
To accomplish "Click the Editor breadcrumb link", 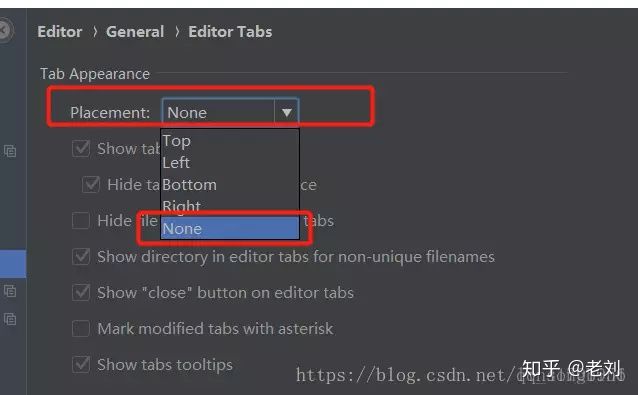I will point(60,32).
